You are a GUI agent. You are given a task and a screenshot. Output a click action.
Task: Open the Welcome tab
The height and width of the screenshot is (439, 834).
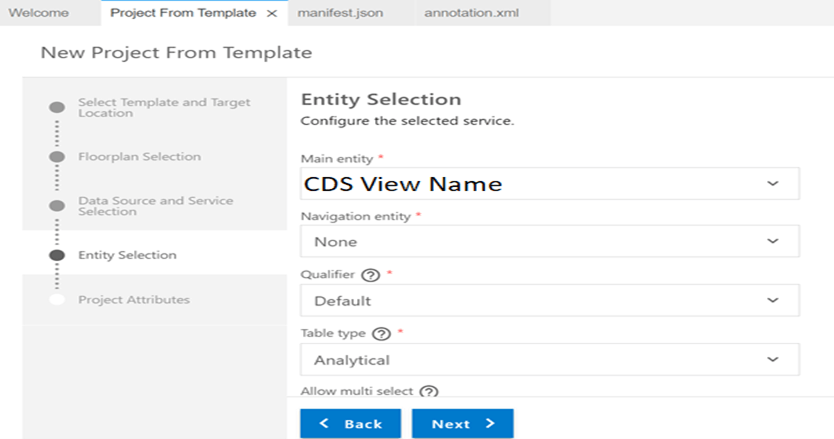(x=38, y=13)
